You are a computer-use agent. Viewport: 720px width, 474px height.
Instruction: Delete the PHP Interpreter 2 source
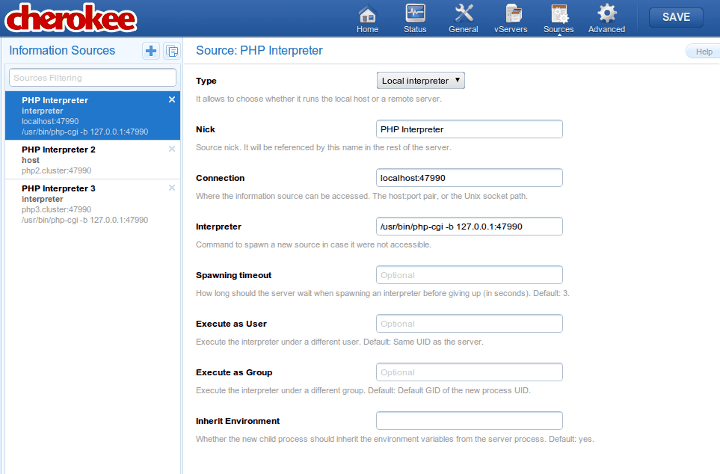[172, 149]
